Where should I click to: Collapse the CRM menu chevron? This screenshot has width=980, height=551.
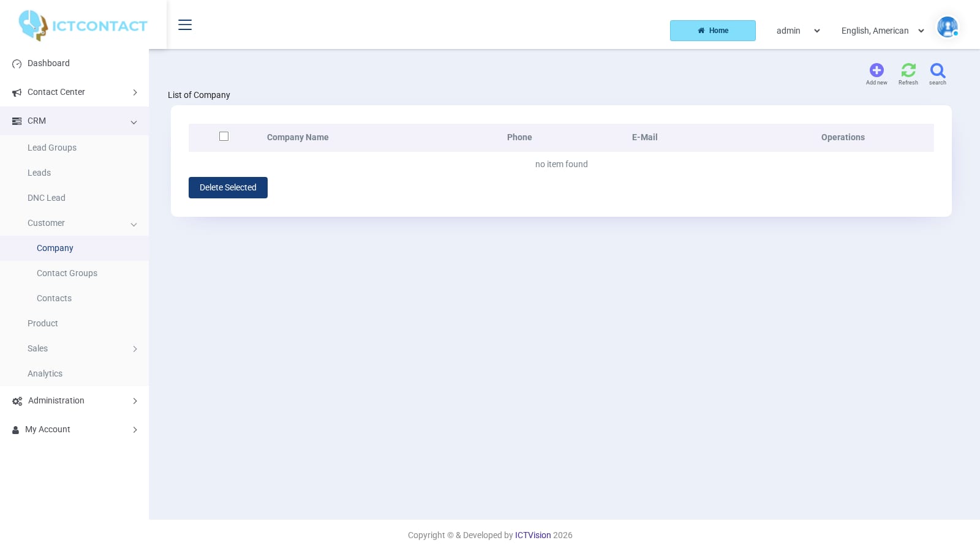pos(134,122)
